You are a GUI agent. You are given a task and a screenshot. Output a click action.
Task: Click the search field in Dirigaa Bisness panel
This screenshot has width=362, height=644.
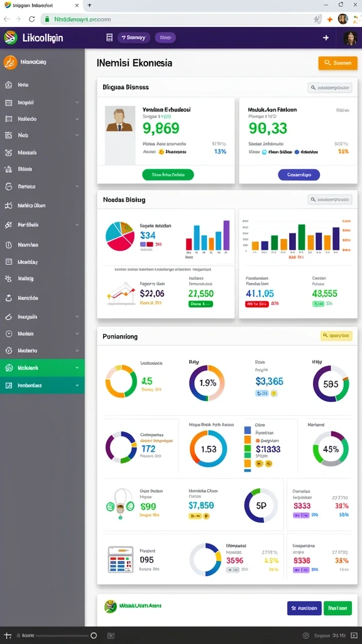[330, 87]
